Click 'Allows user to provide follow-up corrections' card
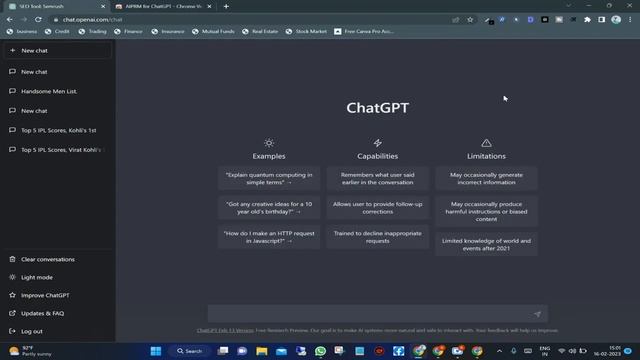The image size is (640, 360). tap(378, 208)
